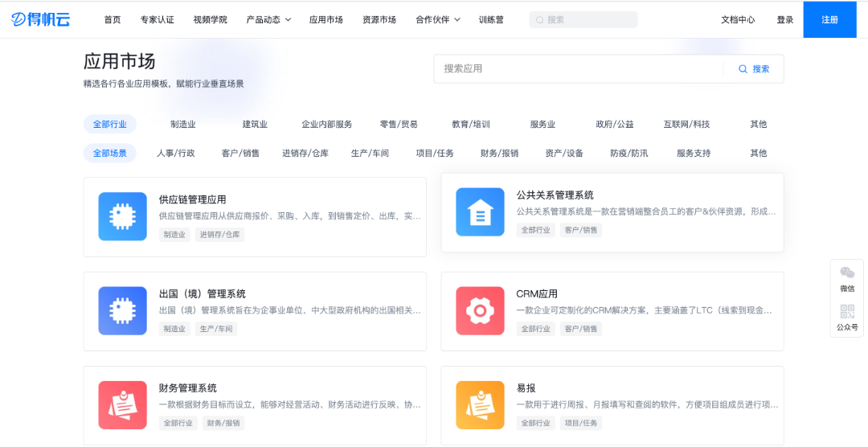This screenshot has height=447, width=868.
Task: Filter by 资产/设备 scenario
Action: coord(564,153)
